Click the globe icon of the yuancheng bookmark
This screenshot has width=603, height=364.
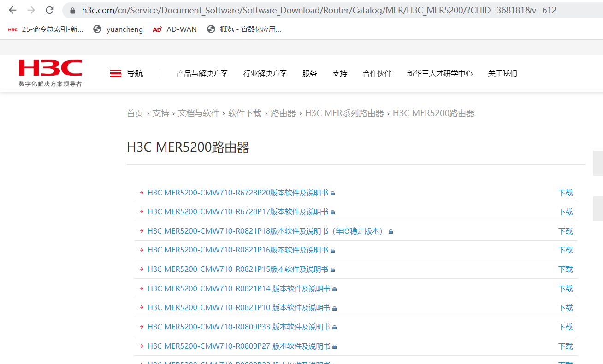pyautogui.click(x=97, y=29)
